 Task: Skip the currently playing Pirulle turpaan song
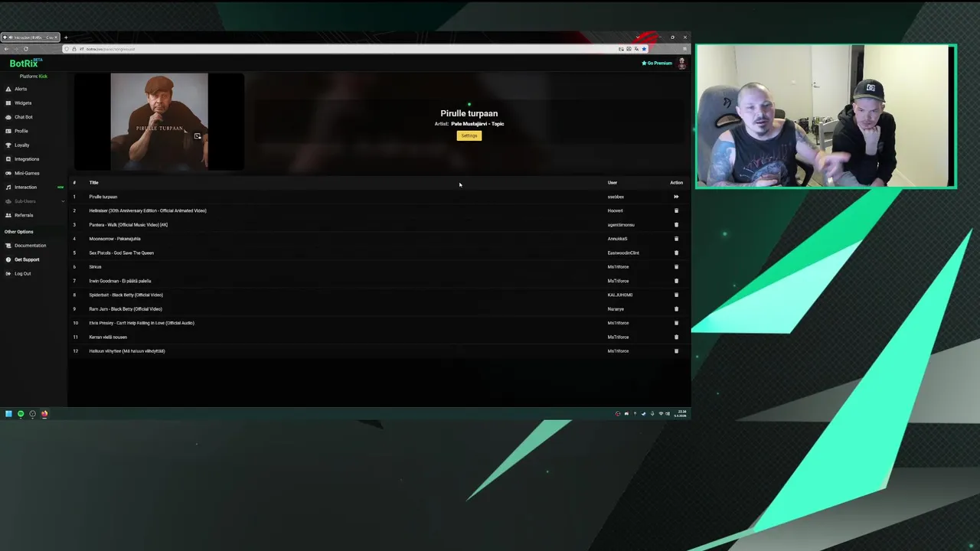pos(676,197)
